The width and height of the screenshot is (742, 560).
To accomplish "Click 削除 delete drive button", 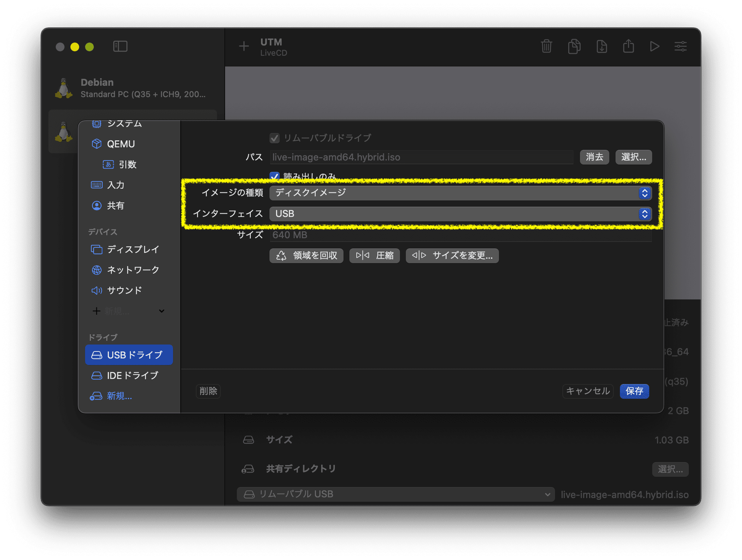I will [208, 391].
